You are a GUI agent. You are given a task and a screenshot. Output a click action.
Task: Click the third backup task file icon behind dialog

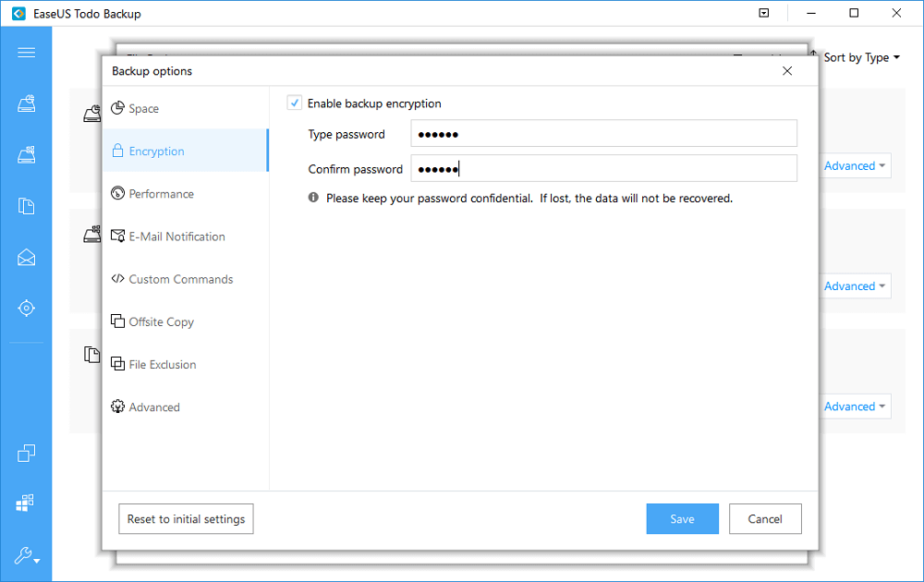91,355
